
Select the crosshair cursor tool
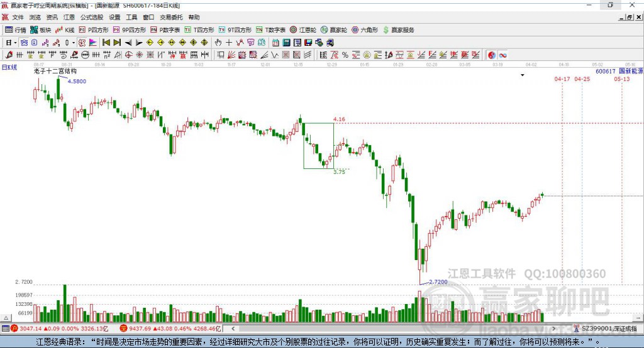click(x=229, y=43)
